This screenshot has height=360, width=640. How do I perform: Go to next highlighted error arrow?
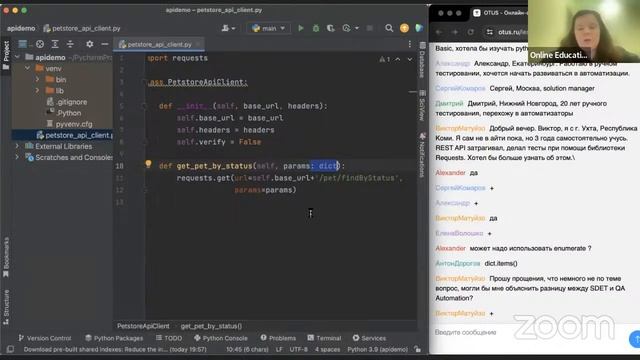coord(409,60)
